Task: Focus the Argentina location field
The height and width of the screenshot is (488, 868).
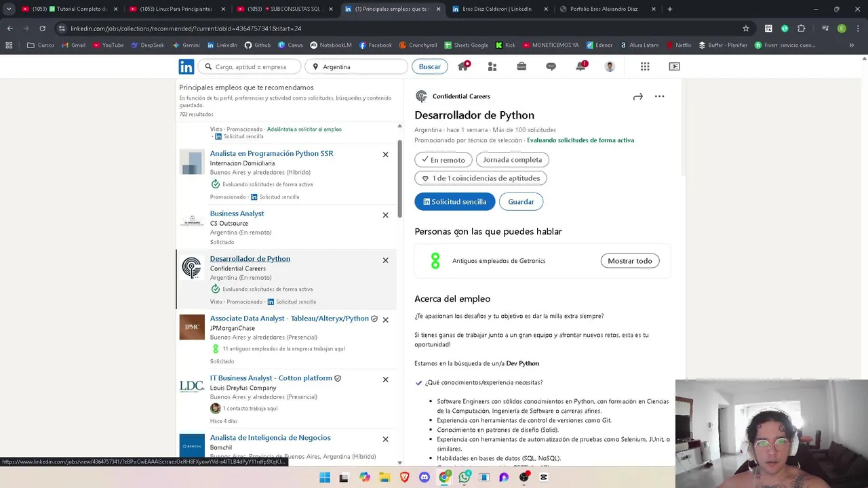Action: click(356, 66)
